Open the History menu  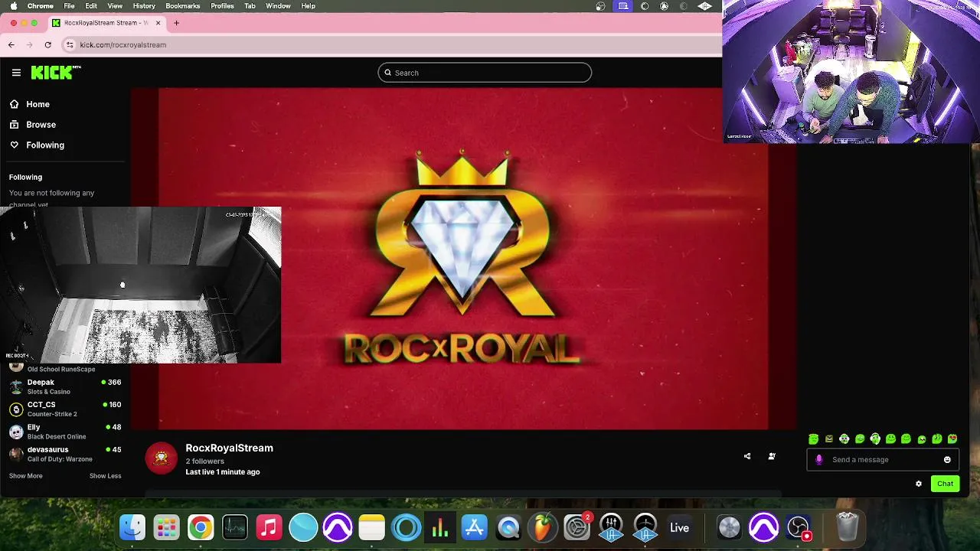(x=144, y=6)
